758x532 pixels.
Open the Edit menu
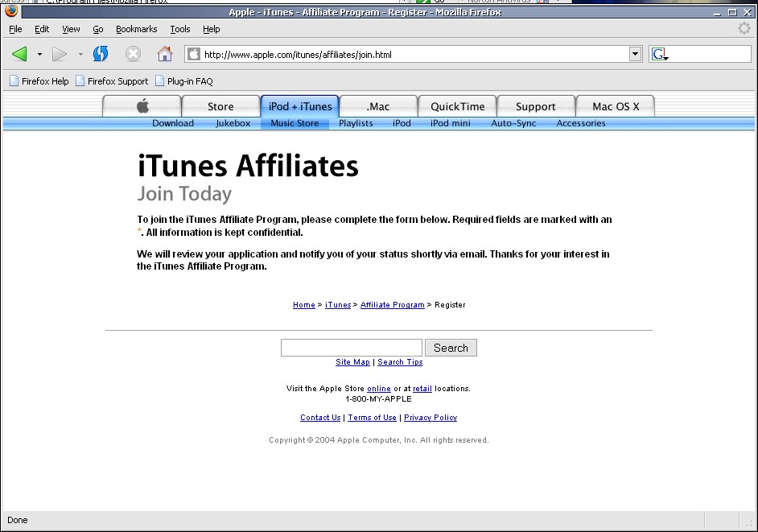42,29
